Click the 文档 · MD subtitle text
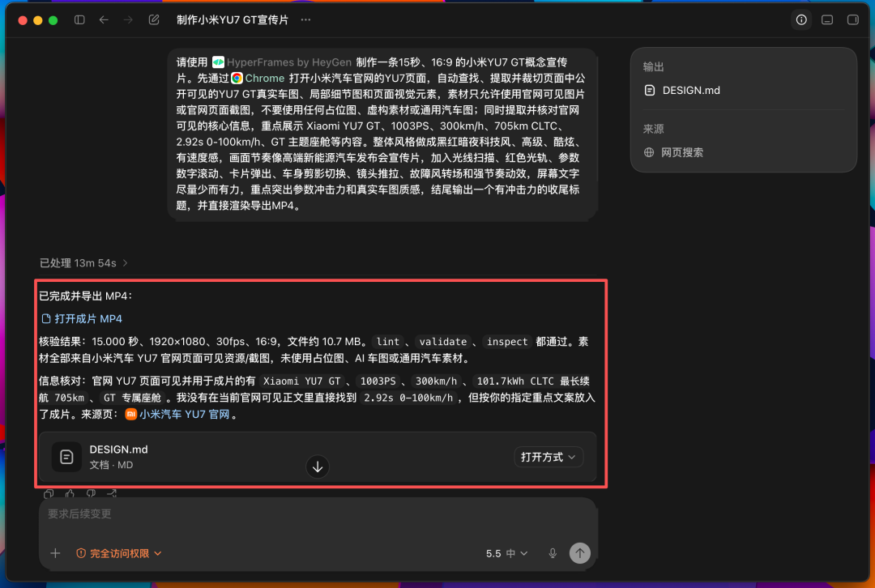This screenshot has height=588, width=875. pos(111,465)
